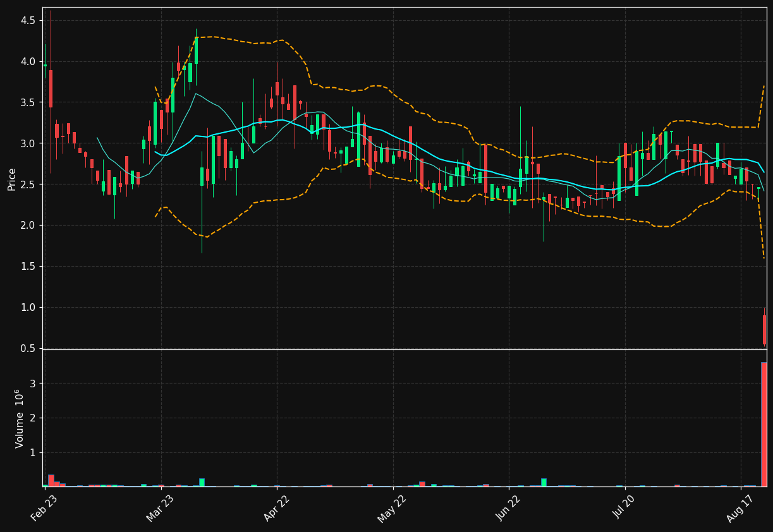The width and height of the screenshot is (773, 532).
Task: Click the Feb 23 date label
Action: tap(45, 509)
